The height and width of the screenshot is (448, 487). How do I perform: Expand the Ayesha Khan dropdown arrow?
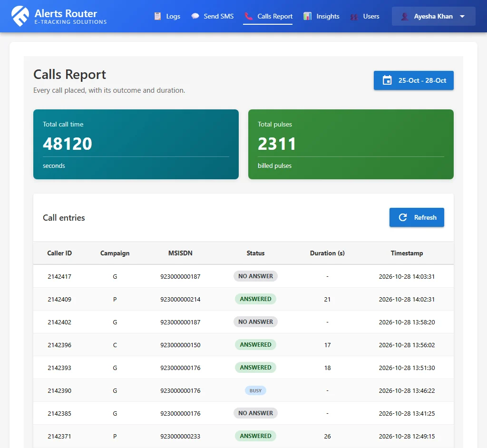tap(462, 16)
